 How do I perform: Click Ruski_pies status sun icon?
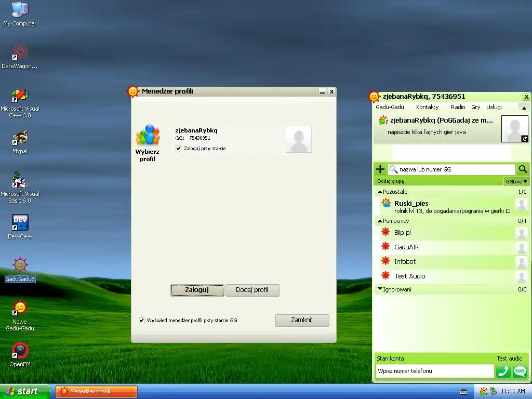[x=386, y=203]
